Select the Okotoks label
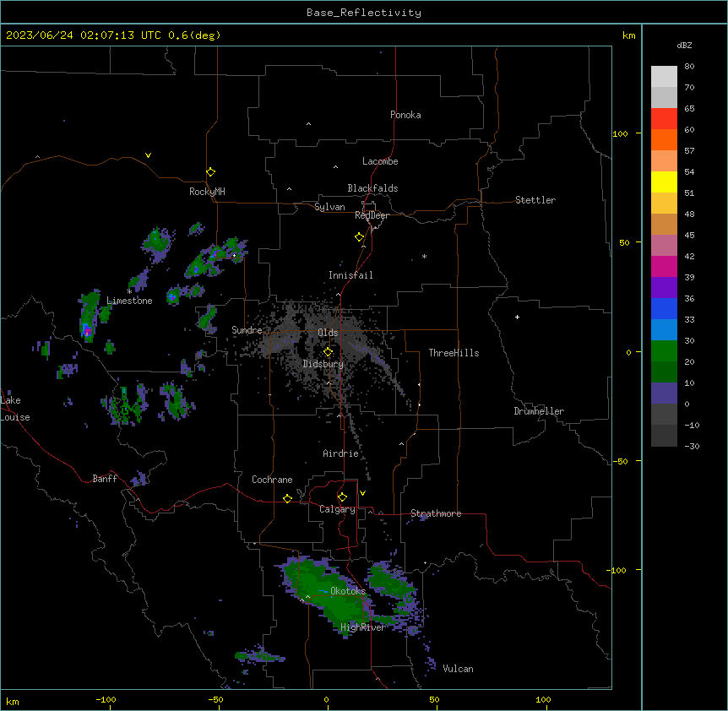This screenshot has width=728, height=711. [348, 591]
